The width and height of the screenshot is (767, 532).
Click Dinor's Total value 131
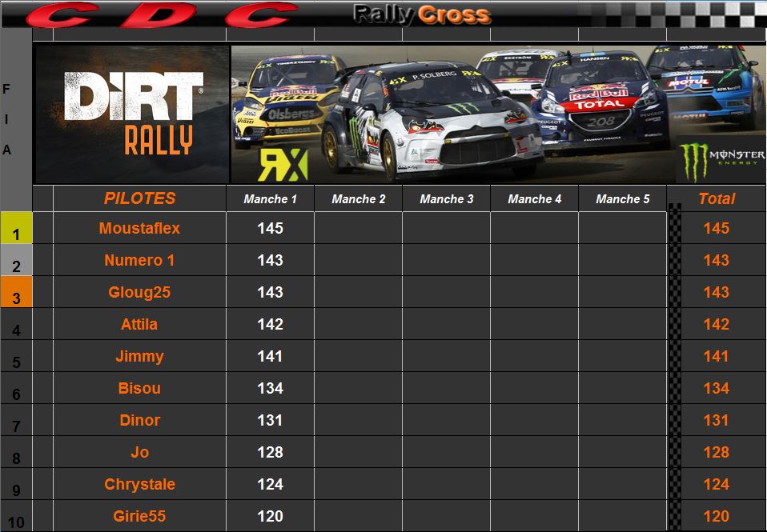pos(716,420)
